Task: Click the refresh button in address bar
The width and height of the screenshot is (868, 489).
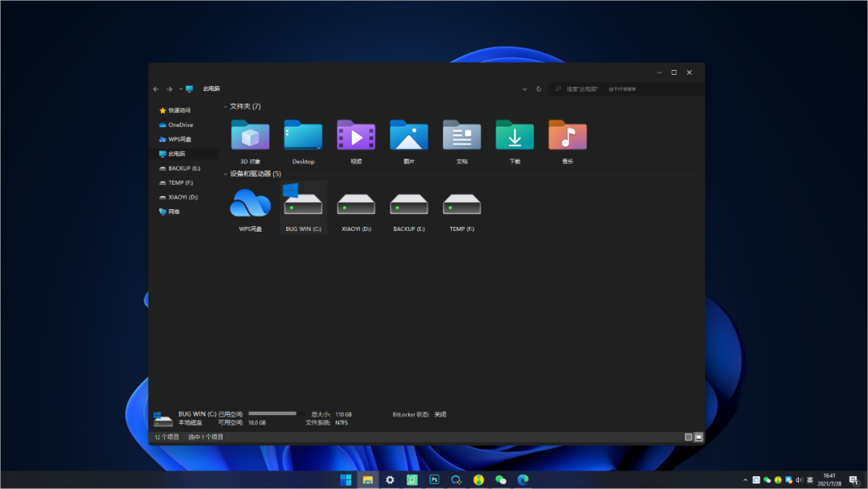Action: coord(538,89)
